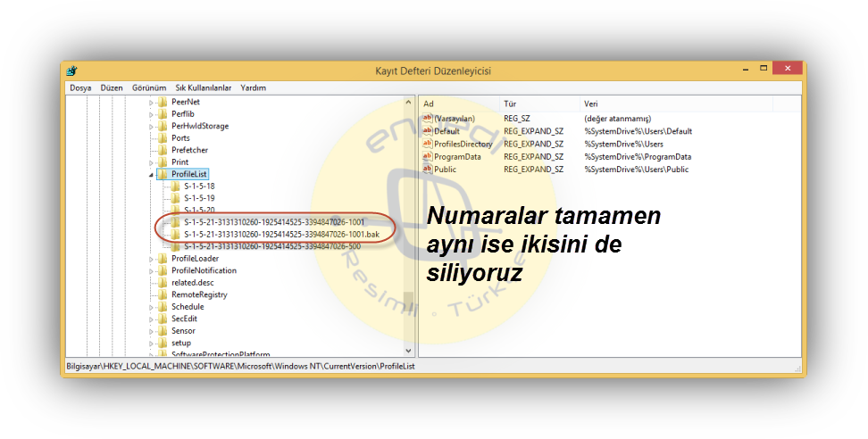868x439 pixels.
Task: Select the related.desc folder icon
Action: point(163,283)
